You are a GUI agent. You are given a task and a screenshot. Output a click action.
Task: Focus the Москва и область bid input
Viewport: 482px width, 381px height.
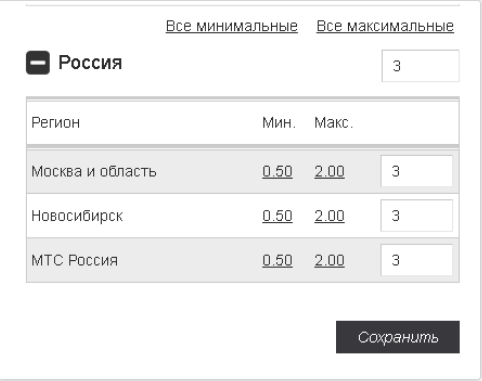tap(417, 171)
